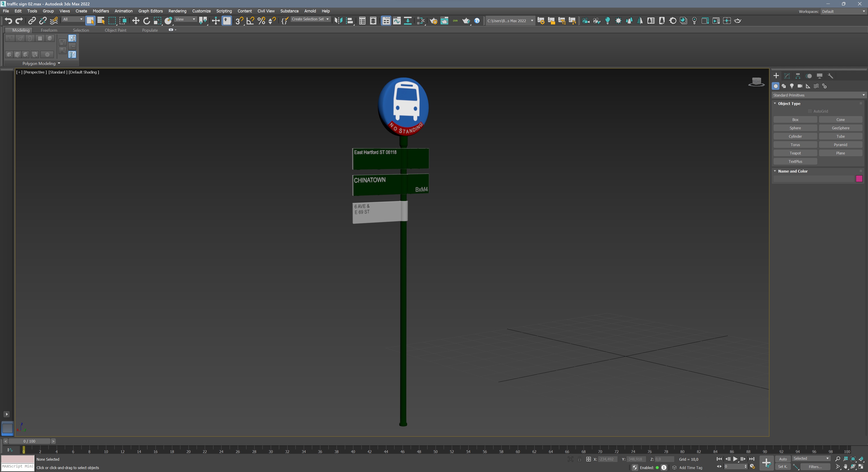Select the Helpers category icon

point(808,86)
